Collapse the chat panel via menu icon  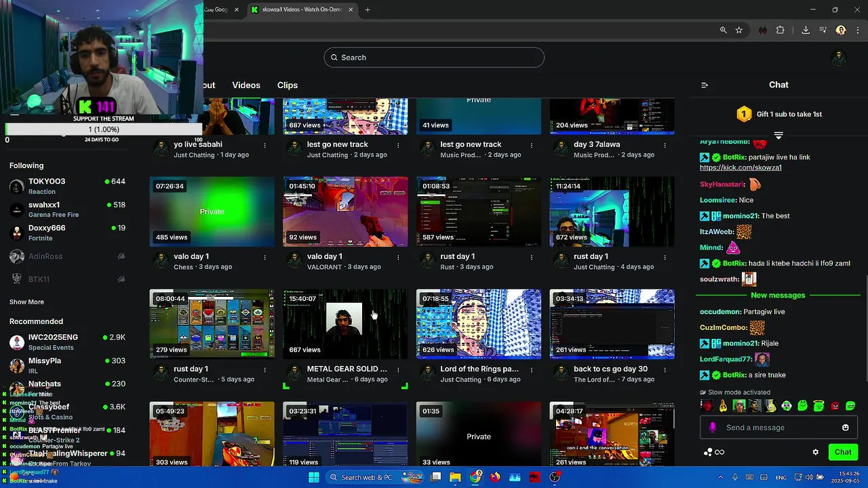(x=705, y=85)
